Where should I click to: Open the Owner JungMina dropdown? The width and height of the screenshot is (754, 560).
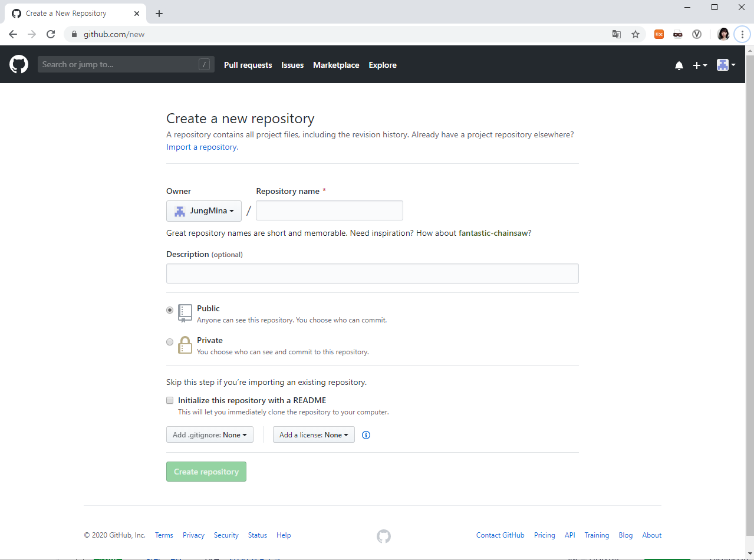[204, 211]
